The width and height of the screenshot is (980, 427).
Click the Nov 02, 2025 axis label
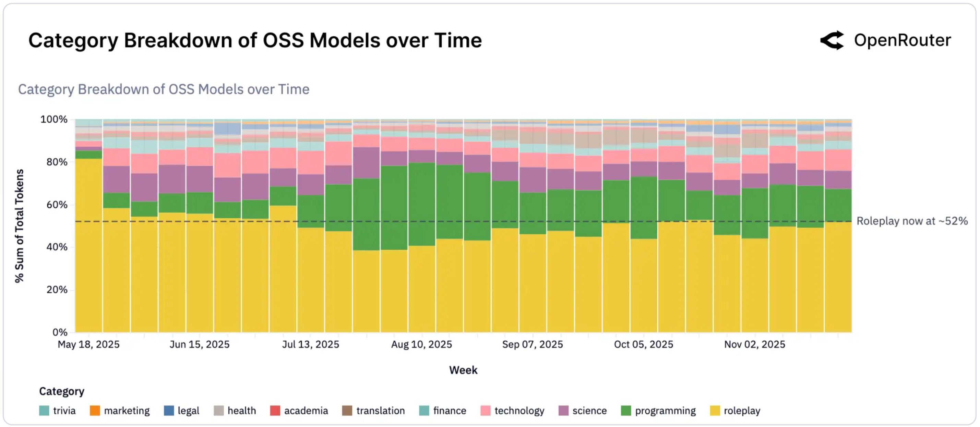click(x=754, y=344)
